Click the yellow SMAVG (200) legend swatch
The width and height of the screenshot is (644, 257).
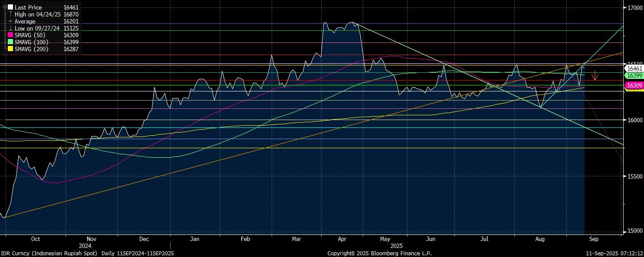tap(10, 49)
